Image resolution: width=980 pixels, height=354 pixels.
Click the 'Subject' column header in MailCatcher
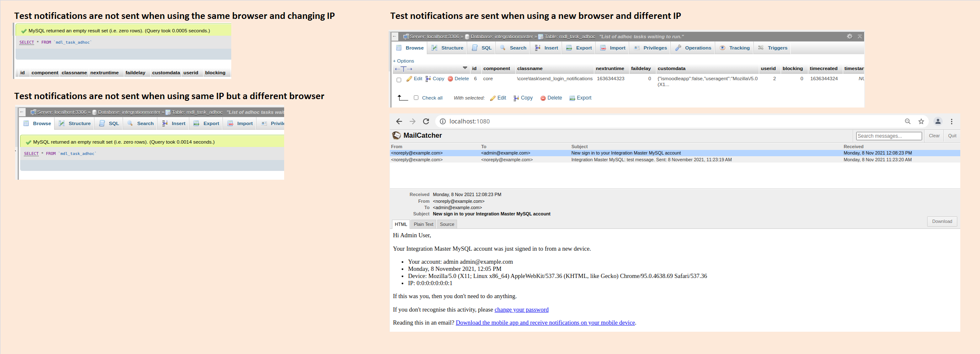(x=579, y=147)
